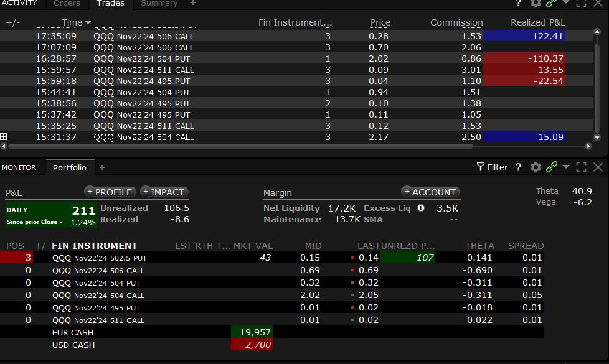
Task: Click the -110.37 realized P&L cell
Action: coord(524,58)
